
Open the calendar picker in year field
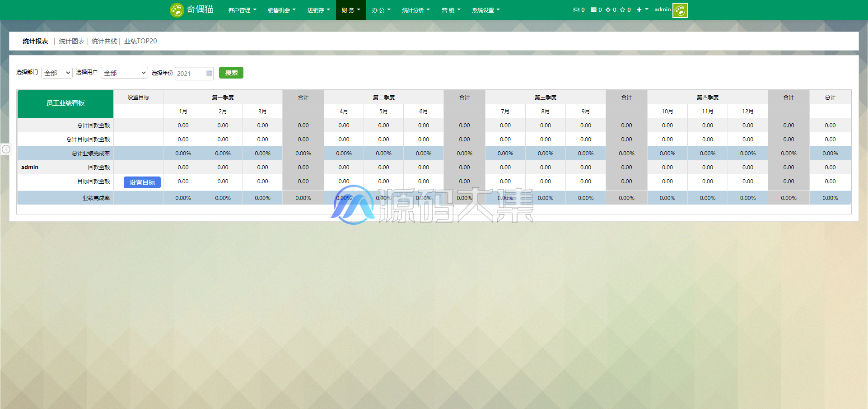coord(209,74)
